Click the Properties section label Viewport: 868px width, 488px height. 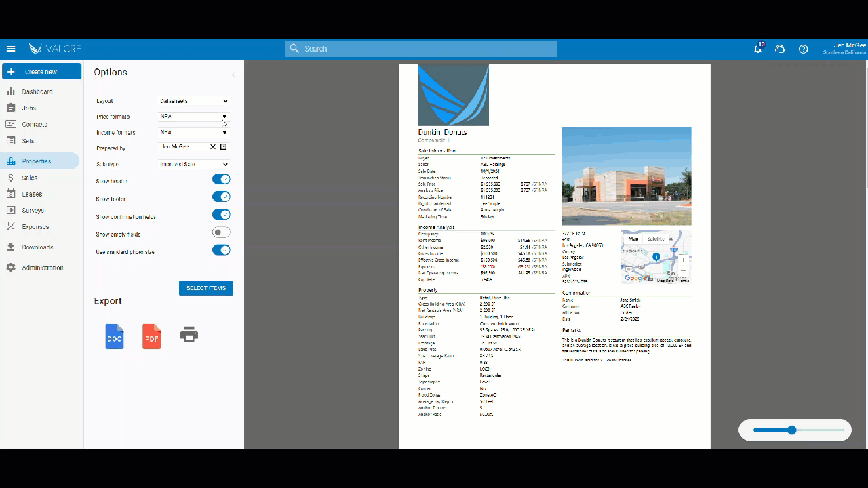(x=37, y=161)
